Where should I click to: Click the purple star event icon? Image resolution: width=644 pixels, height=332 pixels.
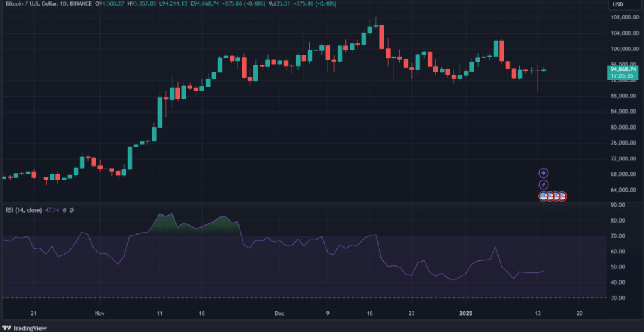[x=544, y=173]
